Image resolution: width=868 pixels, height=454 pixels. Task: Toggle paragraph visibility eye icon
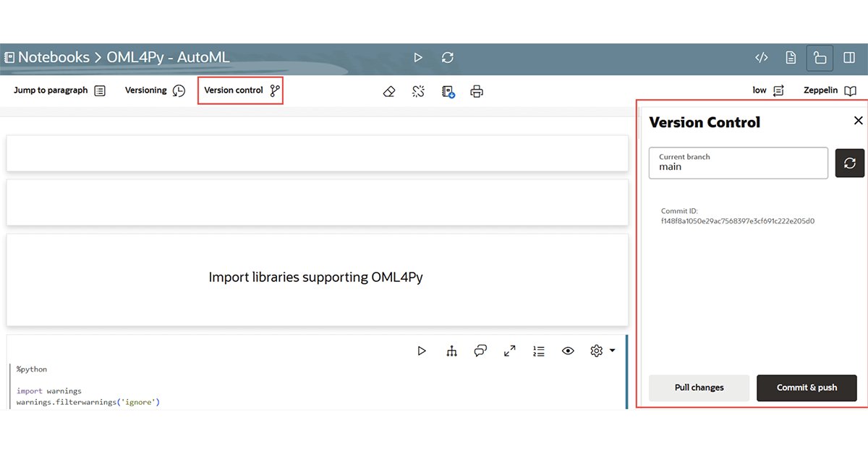568,351
